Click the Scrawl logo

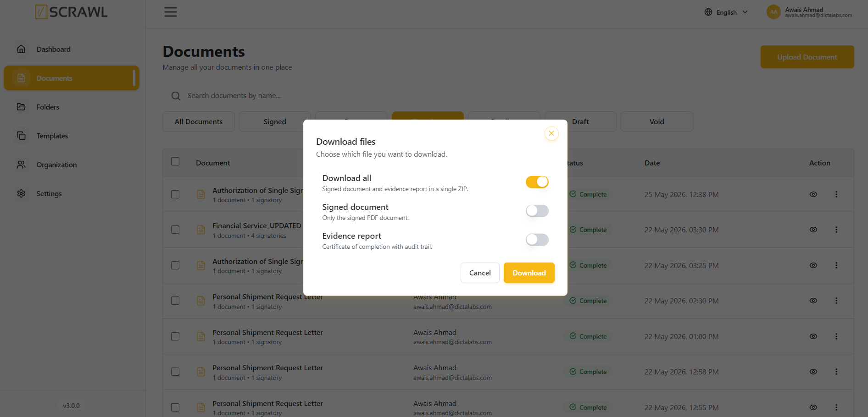click(72, 12)
